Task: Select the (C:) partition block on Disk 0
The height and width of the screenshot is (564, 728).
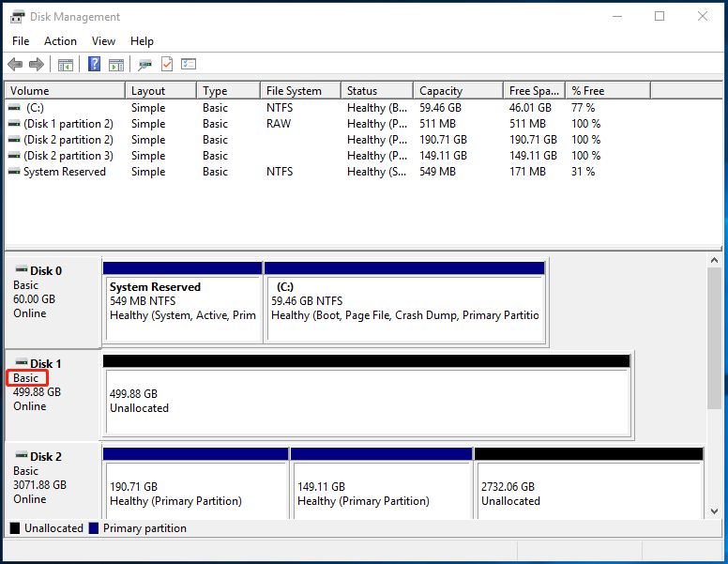Action: (404, 303)
